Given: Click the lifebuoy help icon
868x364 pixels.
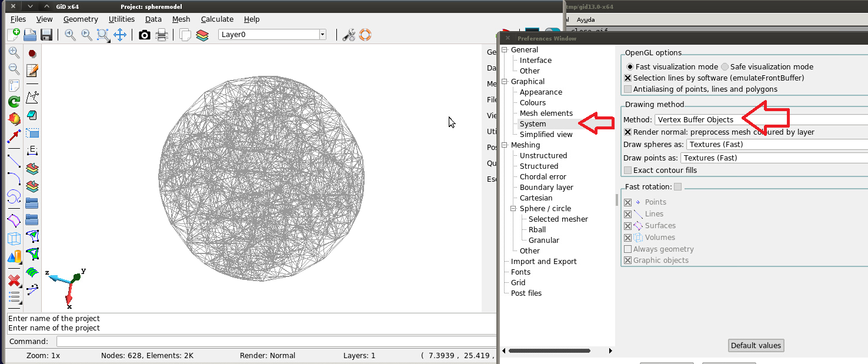Looking at the screenshot, I should [365, 35].
